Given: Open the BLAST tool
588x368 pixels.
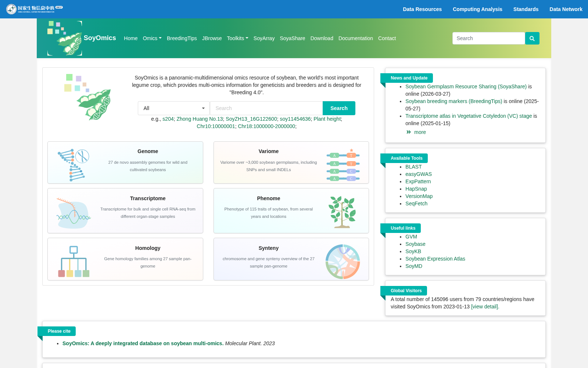Looking at the screenshot, I should [413, 167].
